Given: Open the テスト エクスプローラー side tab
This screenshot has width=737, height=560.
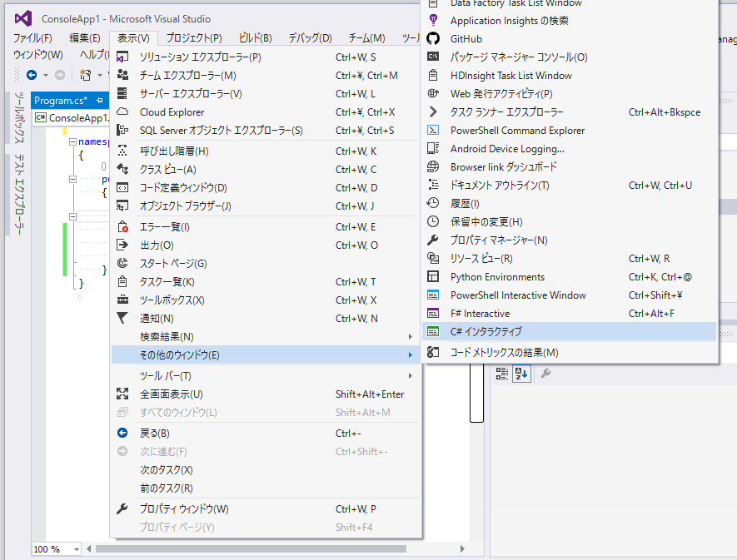Looking at the screenshot, I should pos(19,194).
